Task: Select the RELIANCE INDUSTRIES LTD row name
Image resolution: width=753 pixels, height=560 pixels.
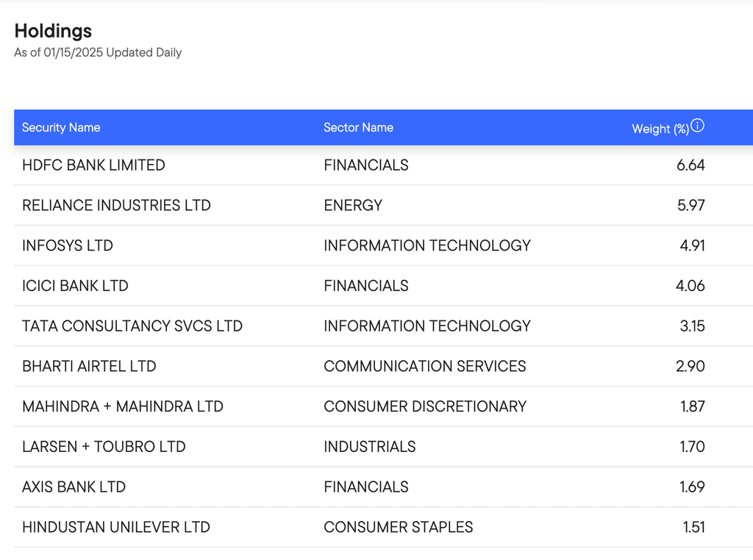Action: click(x=116, y=206)
